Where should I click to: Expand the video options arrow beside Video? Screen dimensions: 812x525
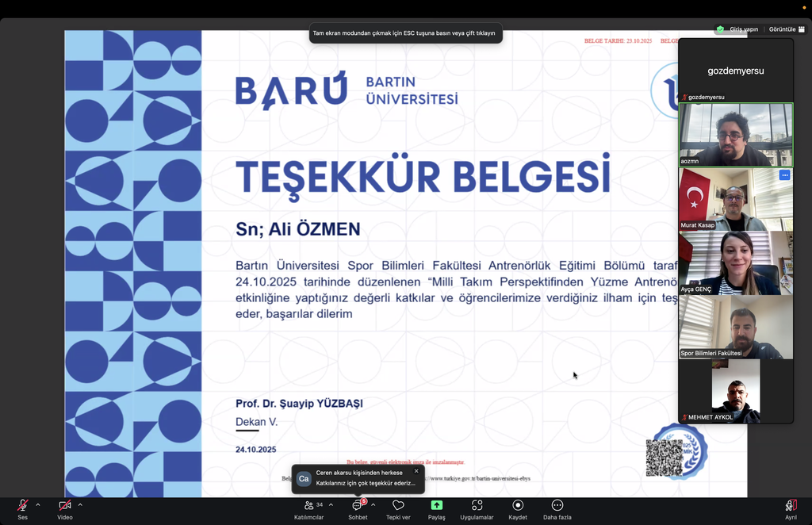80,504
